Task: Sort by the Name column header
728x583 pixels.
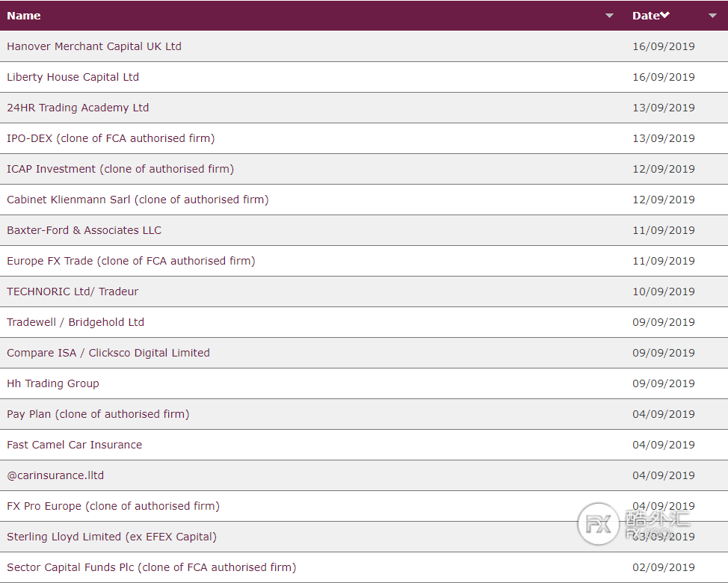Action: tap(24, 16)
